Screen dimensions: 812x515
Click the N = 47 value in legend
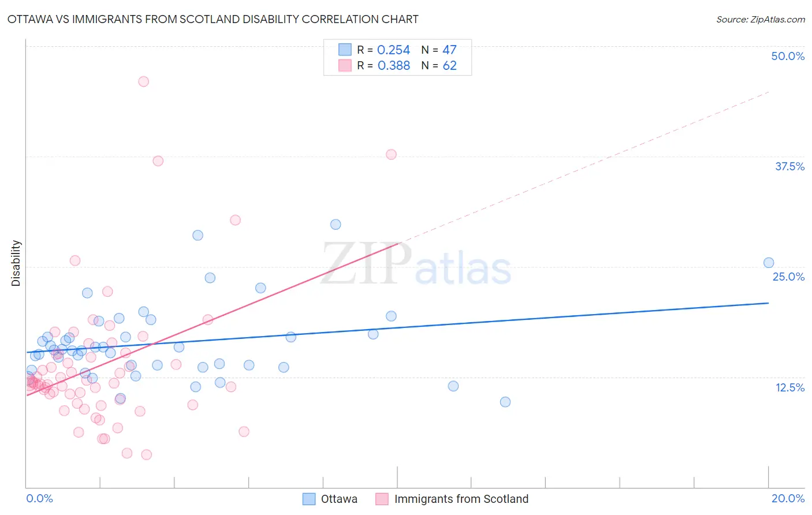coord(439,50)
